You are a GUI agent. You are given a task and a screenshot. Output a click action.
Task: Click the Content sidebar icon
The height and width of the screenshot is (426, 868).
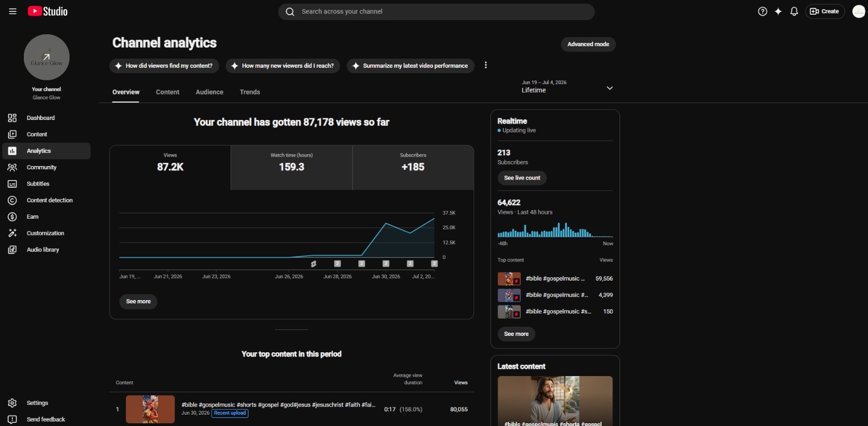click(12, 135)
